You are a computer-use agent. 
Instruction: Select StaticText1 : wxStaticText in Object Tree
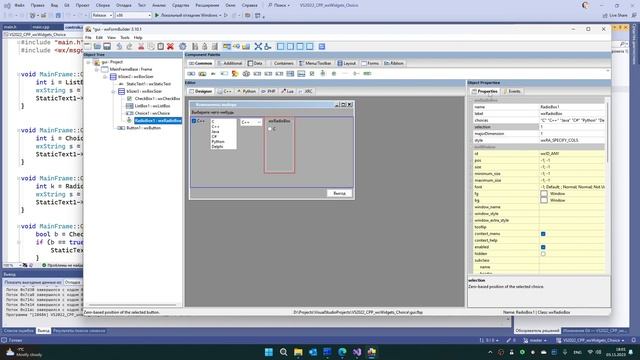click(x=149, y=84)
